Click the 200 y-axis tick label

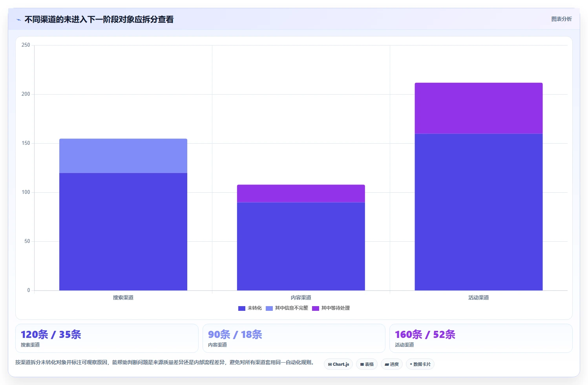(x=26, y=94)
